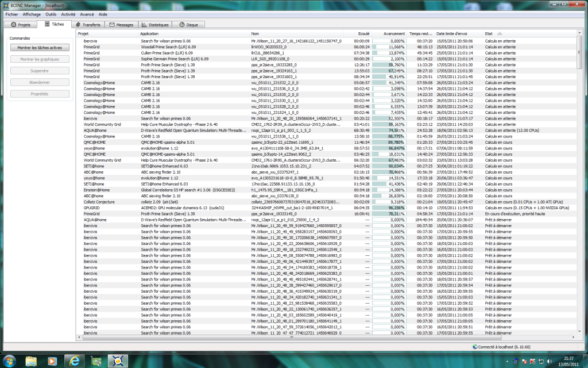Select the Cullen Prime Search (LLR) 6.09 row

click(326, 53)
